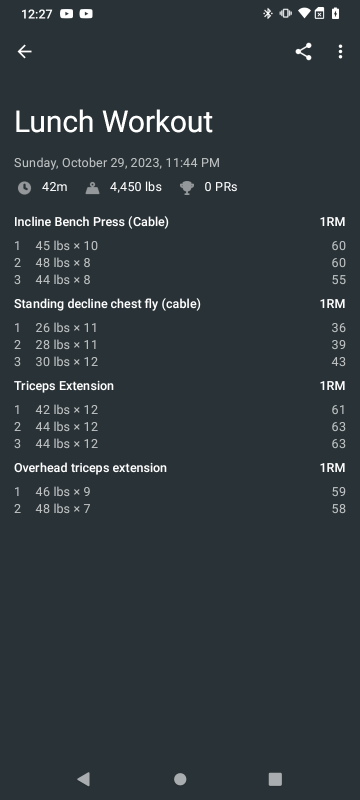This screenshot has width=360, height=800.
Task: Select set 46 lbs × 9
Action: coord(179,492)
